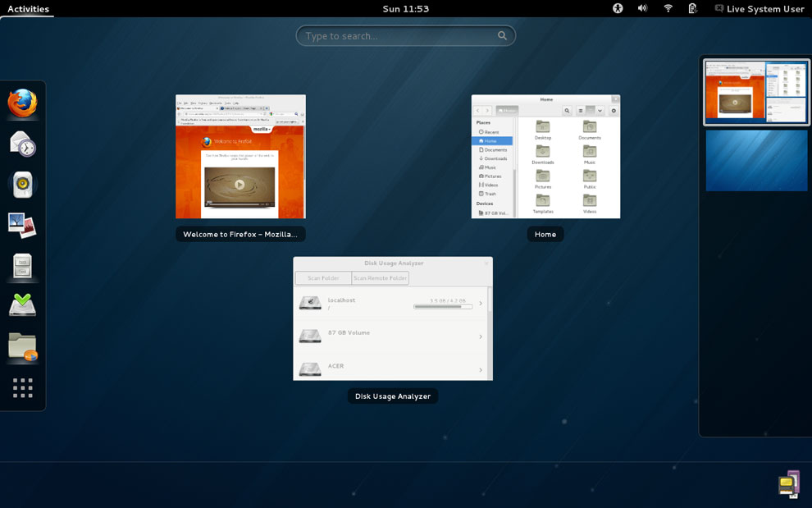Select Trash in the Places sidebar
This screenshot has height=508, width=812.
(492, 194)
